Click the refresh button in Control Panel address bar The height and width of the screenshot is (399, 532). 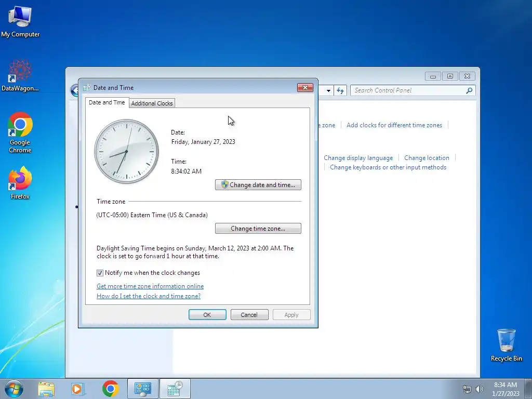340,90
